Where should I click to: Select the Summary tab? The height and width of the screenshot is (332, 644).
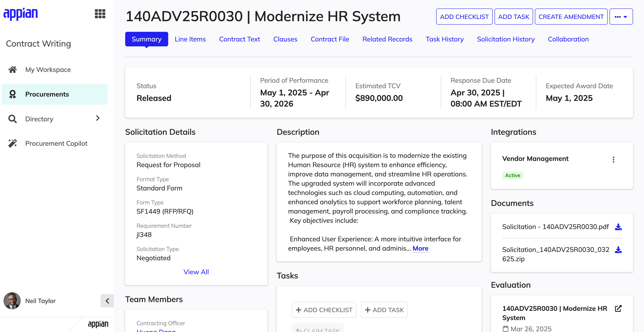click(x=146, y=39)
